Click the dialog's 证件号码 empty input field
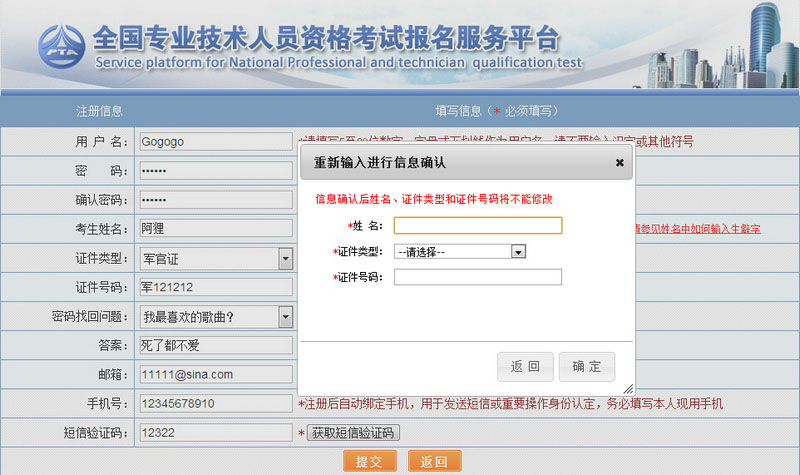800x475 pixels. point(478,277)
